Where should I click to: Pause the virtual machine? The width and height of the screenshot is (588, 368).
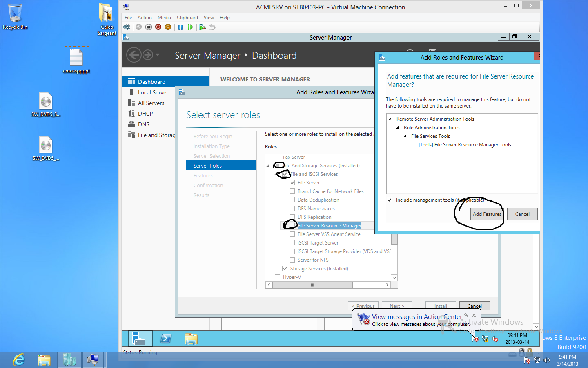(180, 27)
